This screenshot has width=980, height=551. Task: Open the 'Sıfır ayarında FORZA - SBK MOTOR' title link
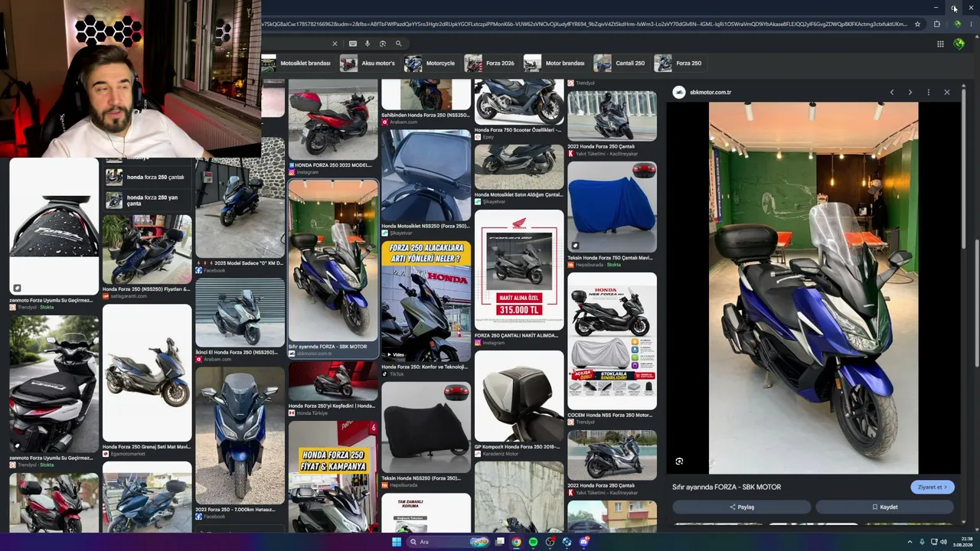click(x=727, y=487)
